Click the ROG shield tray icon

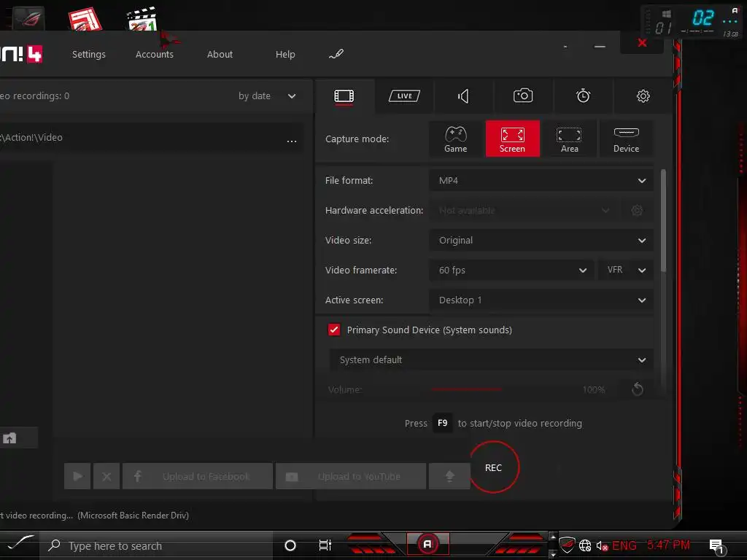coord(566,545)
